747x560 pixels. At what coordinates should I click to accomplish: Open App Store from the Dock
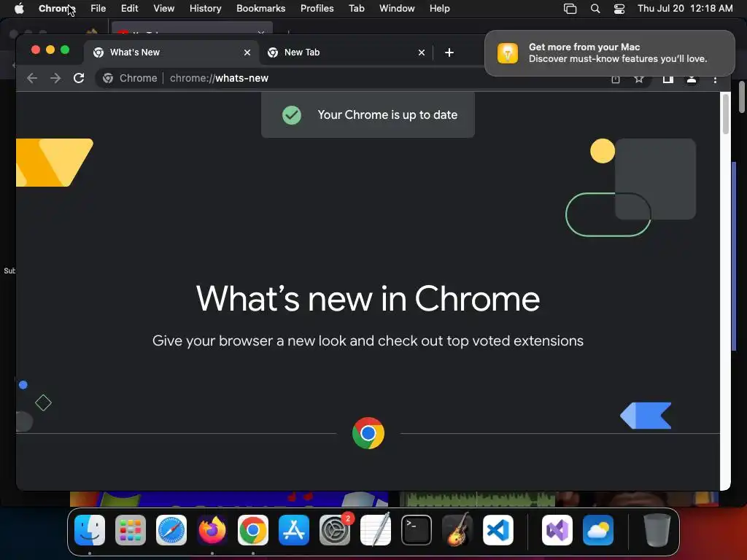click(x=294, y=530)
